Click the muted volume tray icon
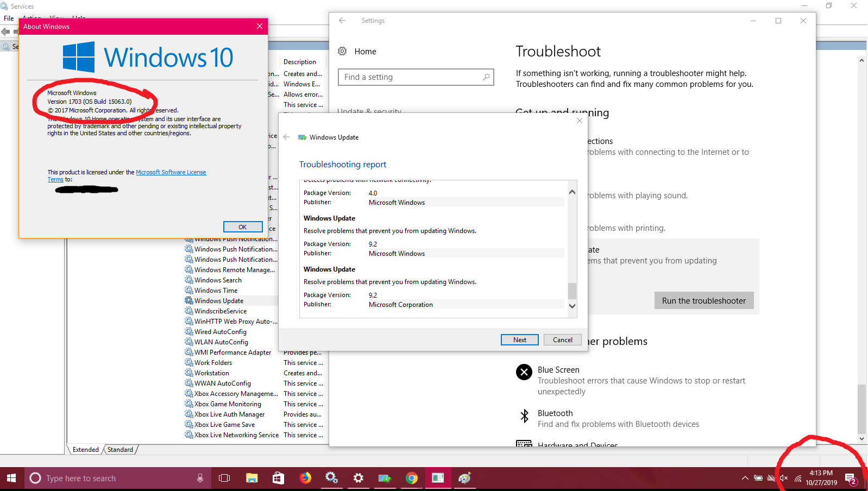The height and width of the screenshot is (491, 868). pos(784,478)
